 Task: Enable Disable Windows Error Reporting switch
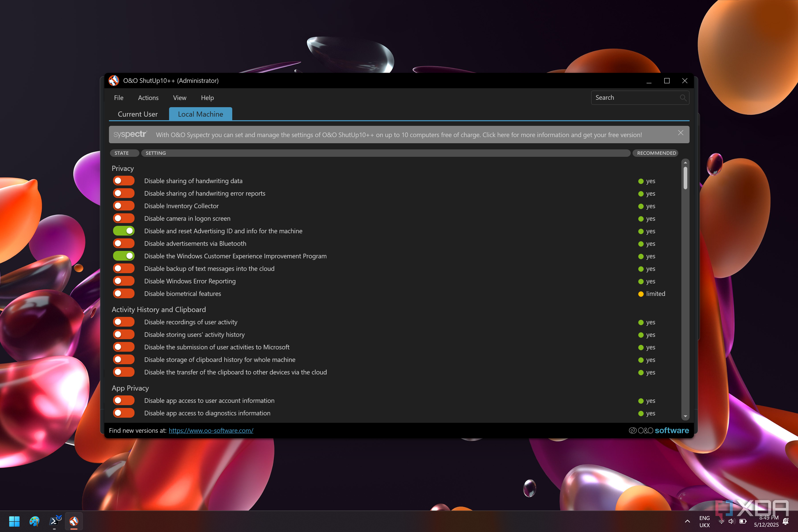point(124,281)
